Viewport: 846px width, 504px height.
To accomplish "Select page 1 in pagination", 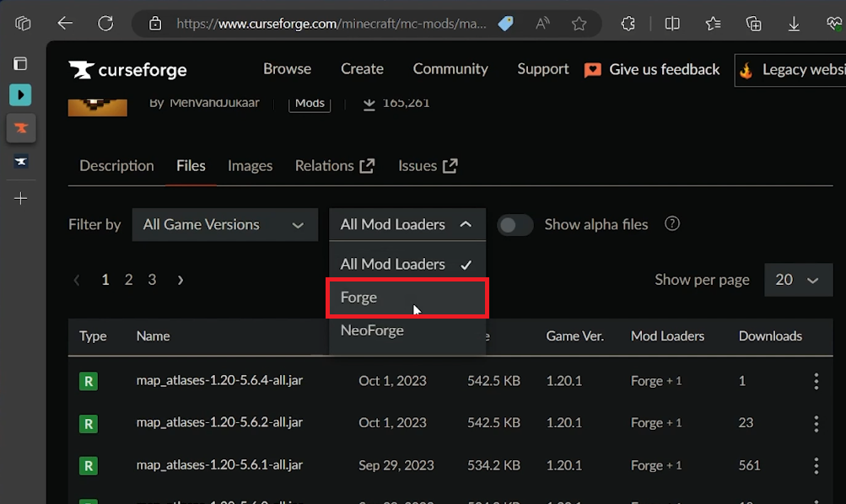I will (105, 280).
